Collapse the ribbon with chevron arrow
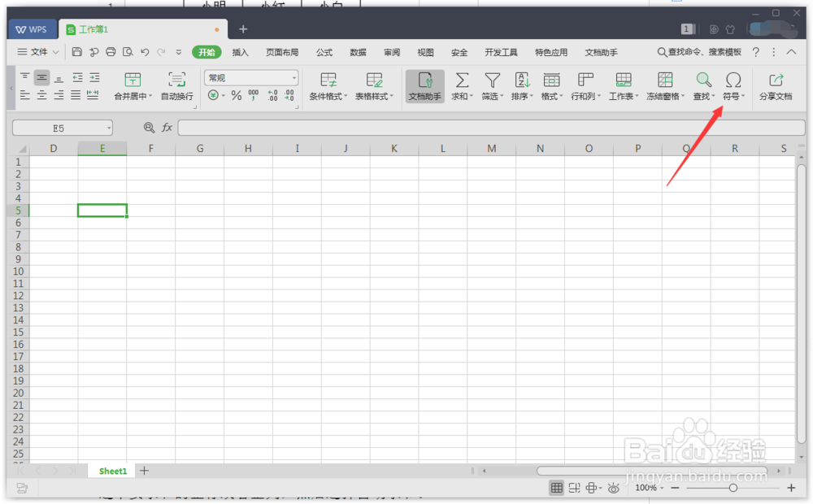The width and height of the screenshot is (813, 504). (791, 52)
